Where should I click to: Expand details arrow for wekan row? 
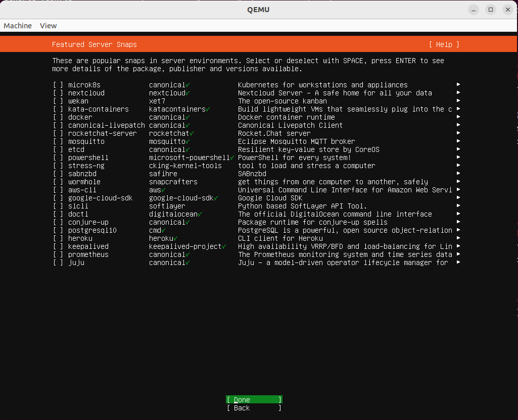coord(458,101)
